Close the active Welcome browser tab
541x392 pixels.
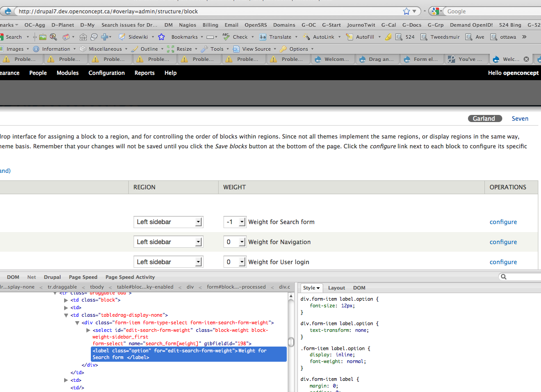526,59
